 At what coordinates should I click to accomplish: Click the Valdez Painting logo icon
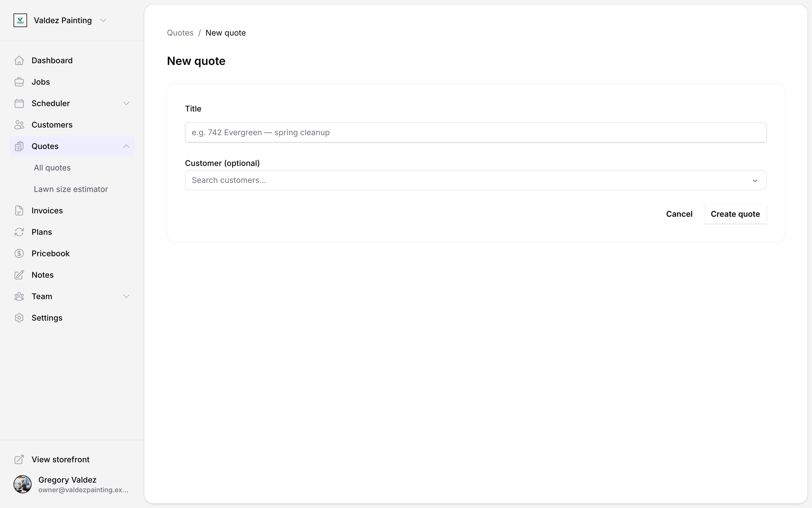pos(20,21)
